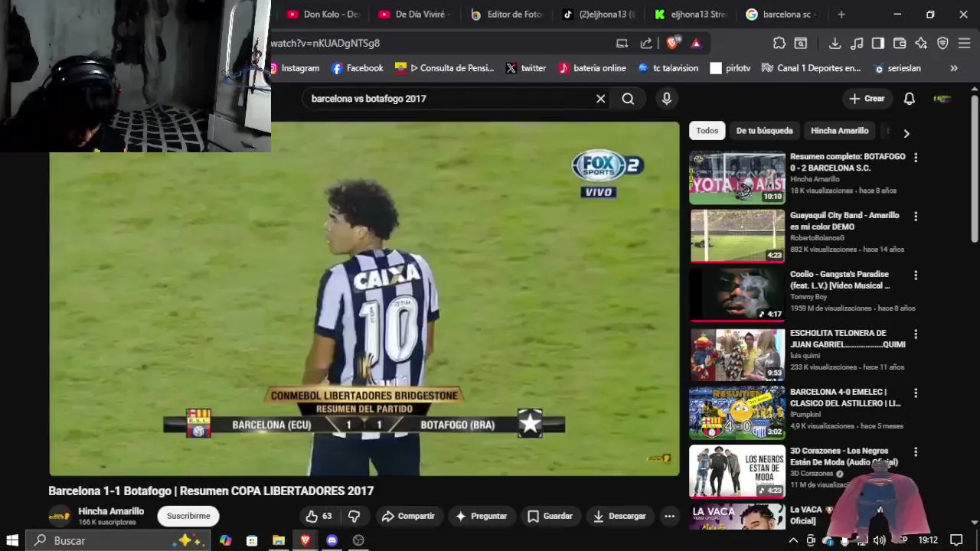The image size is (980, 551).
Task: Open options for Resumen completo Botafogo video
Action: 916,158
